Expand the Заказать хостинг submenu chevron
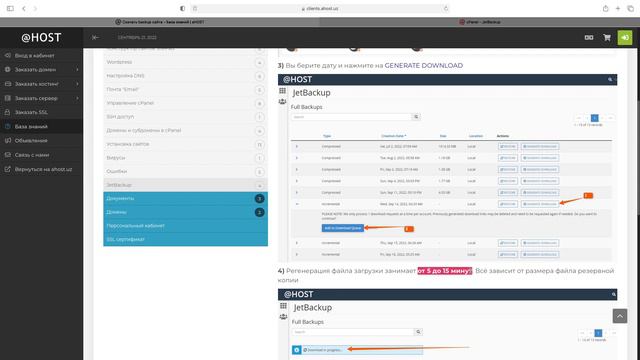640x360 pixels. tap(77, 84)
